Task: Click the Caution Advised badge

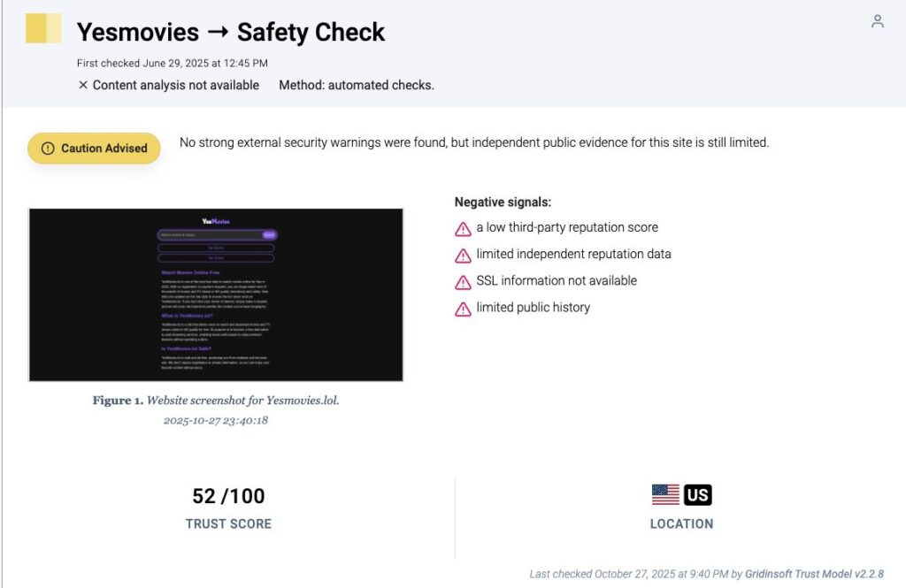Action: [94, 149]
